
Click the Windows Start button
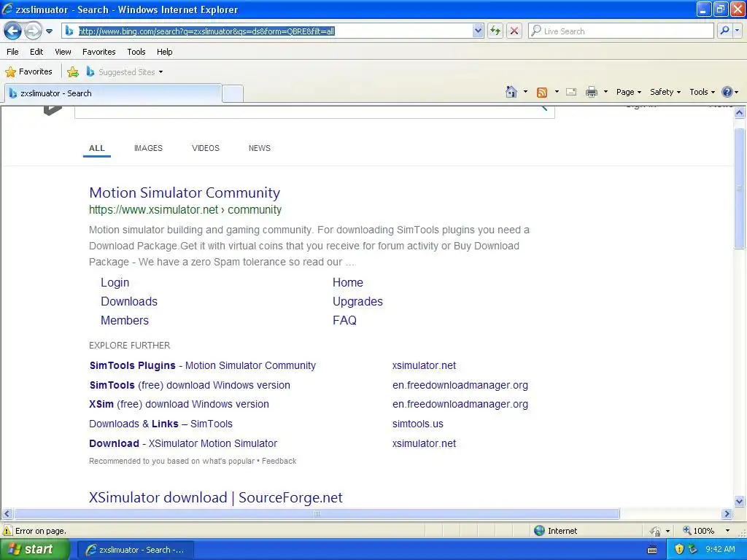pyautogui.click(x=34, y=549)
